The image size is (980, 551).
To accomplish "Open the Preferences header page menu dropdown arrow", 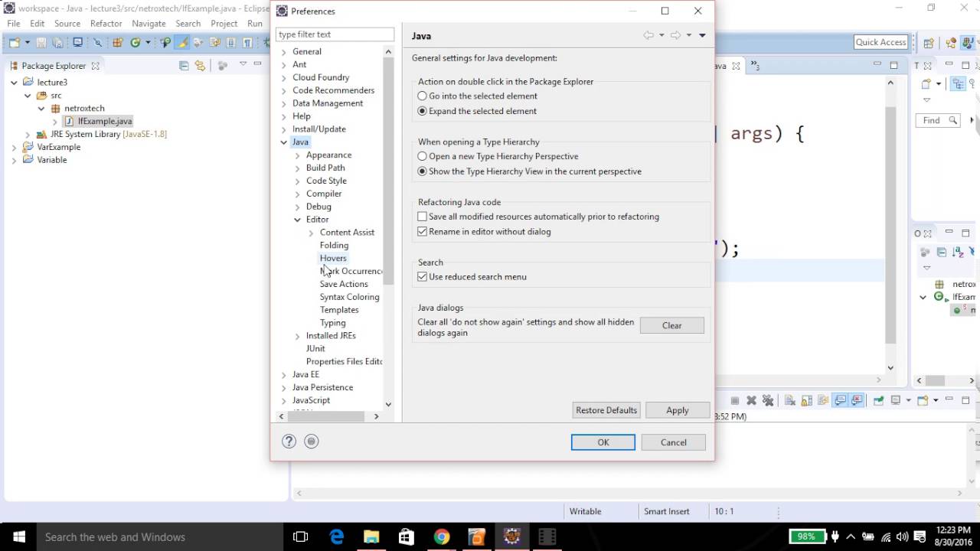I will (702, 35).
